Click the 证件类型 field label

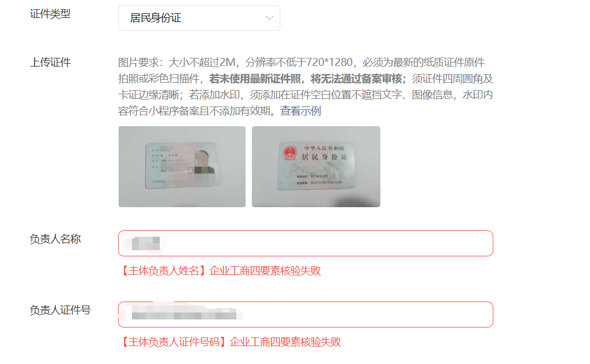pos(50,14)
